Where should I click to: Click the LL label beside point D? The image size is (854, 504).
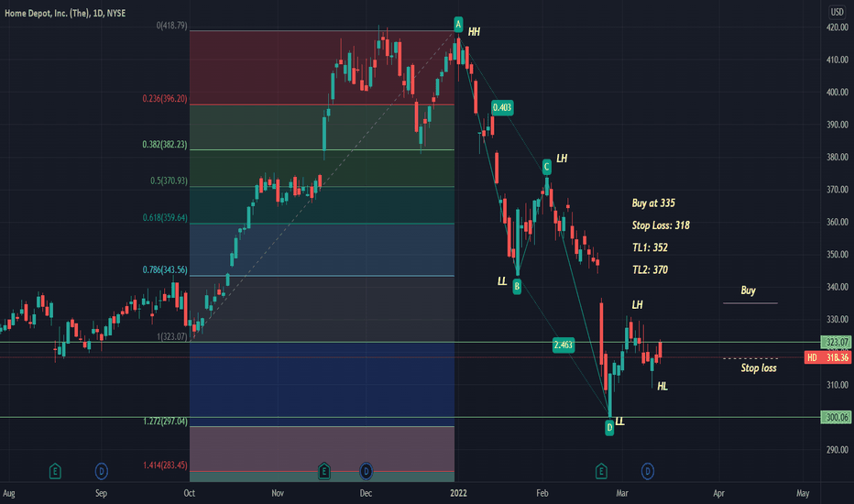coord(619,422)
